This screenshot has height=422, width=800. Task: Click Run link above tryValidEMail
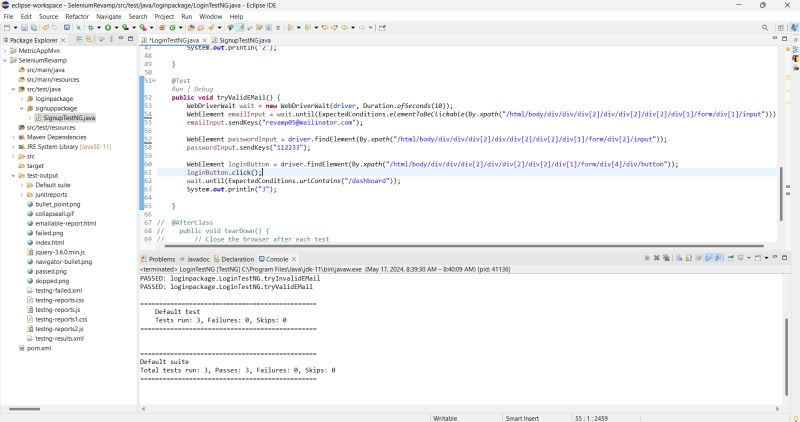(x=177, y=89)
